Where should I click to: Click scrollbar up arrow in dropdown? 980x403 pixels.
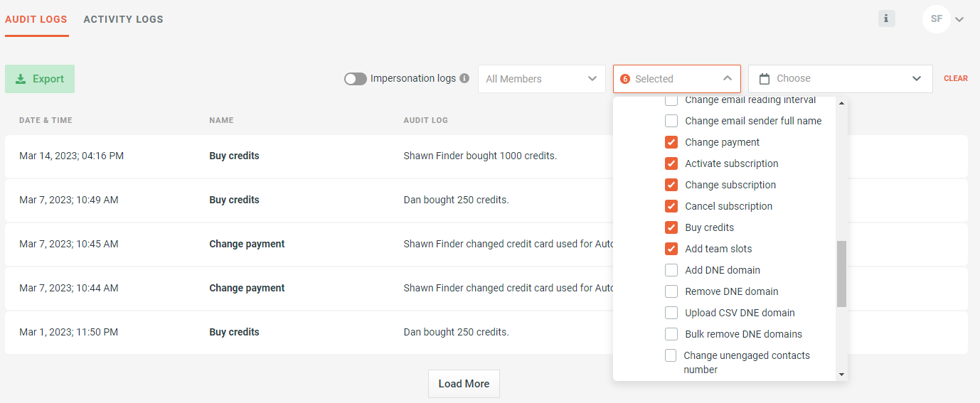pyautogui.click(x=842, y=104)
